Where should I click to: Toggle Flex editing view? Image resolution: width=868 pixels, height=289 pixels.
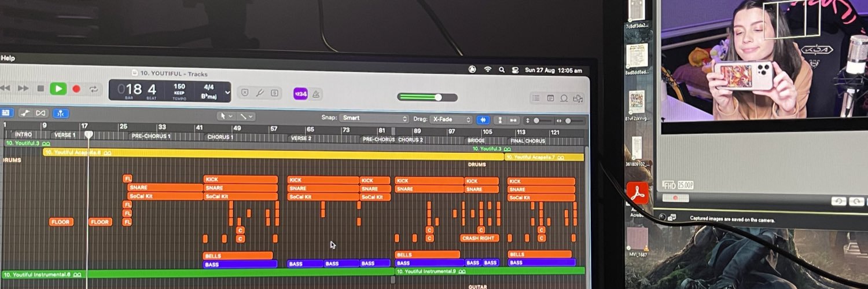pos(40,113)
